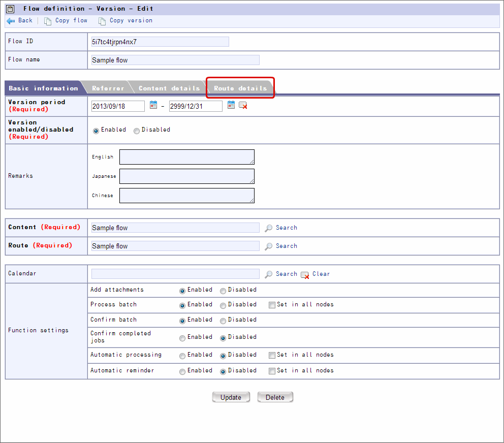Select Disabled for Process batch
Image resolution: width=504 pixels, height=443 pixels.
tap(223, 305)
